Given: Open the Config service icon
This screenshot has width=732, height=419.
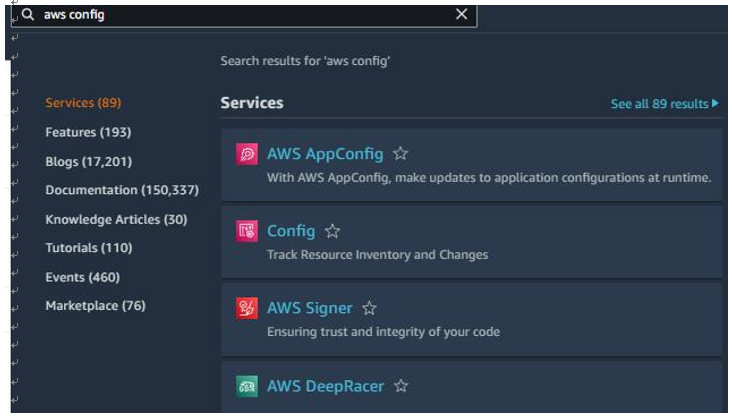Looking at the screenshot, I should [x=246, y=231].
